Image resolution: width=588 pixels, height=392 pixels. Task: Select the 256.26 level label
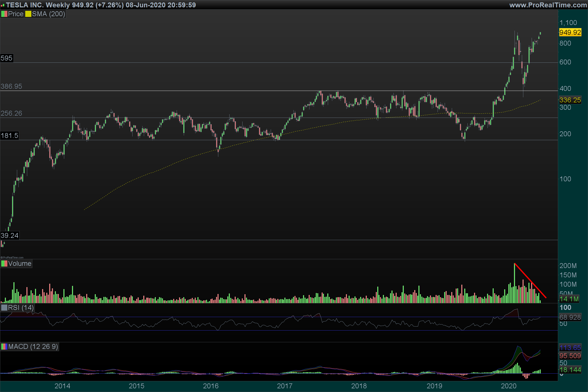pos(11,113)
